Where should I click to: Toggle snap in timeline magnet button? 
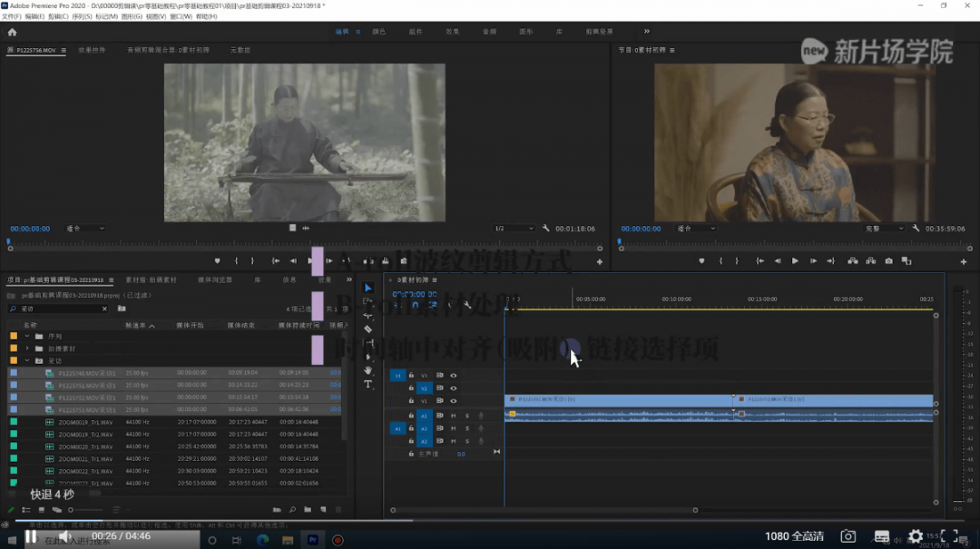(415, 305)
